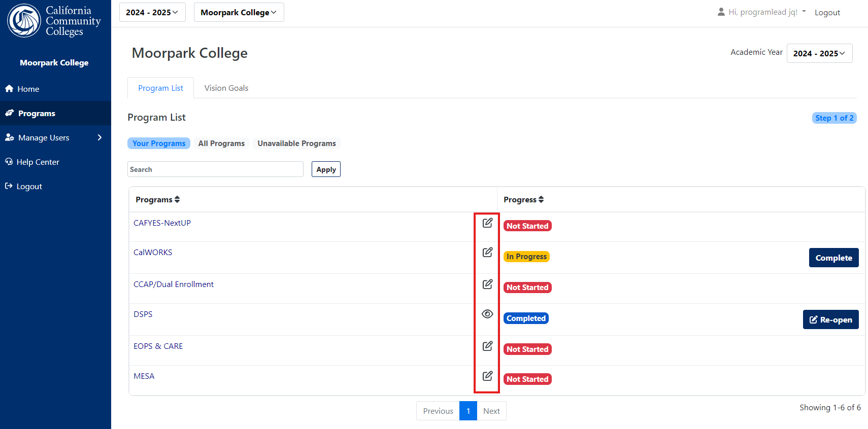868x429 pixels.
Task: Click the Complete button for CalWORKS
Action: tap(833, 258)
